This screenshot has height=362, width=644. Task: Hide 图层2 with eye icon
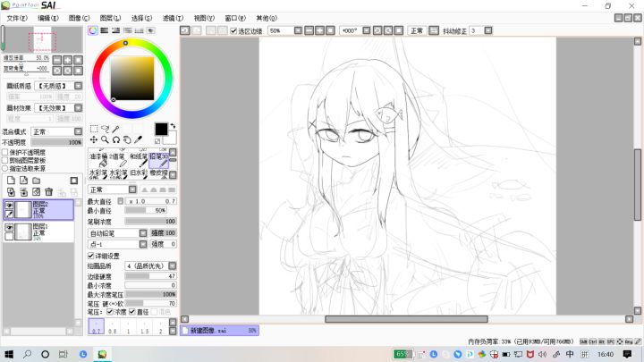click(9, 206)
